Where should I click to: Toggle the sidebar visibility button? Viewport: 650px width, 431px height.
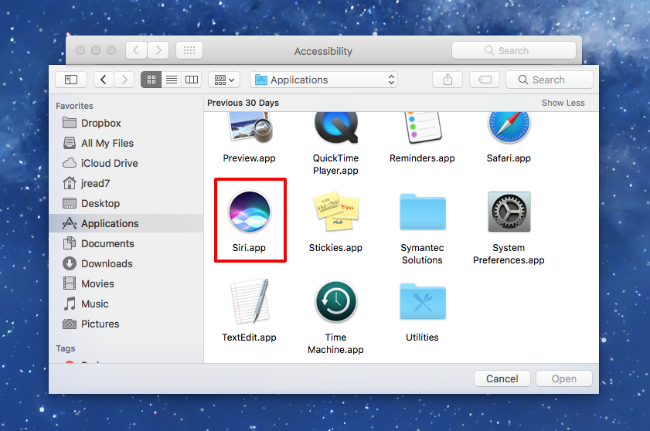(x=71, y=80)
